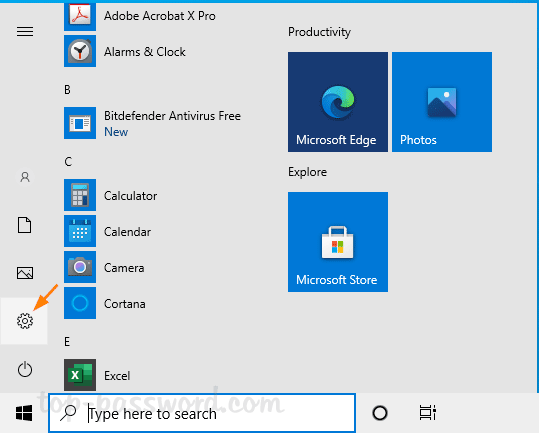Click the Windows Start button
539x433 pixels.
click(24, 413)
